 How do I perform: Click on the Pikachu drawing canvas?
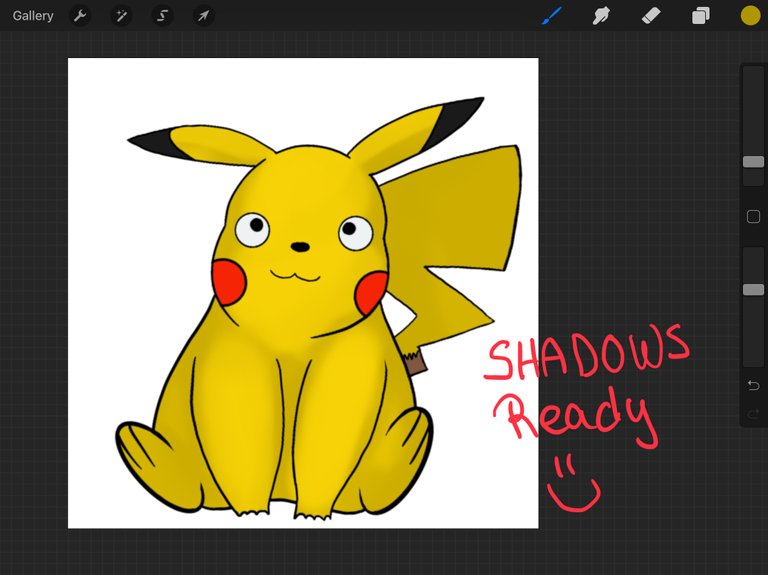(x=303, y=293)
